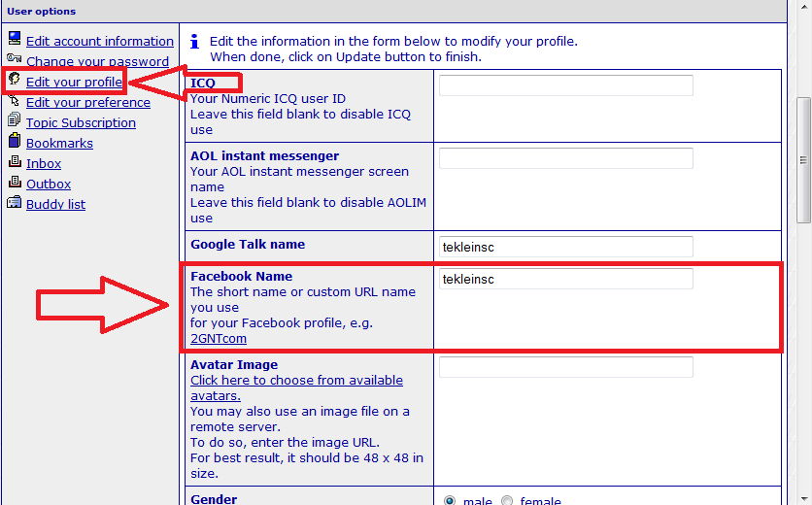Click the head icon beside Edit your profile
Screen dimensions: 812x505
pos(14,79)
